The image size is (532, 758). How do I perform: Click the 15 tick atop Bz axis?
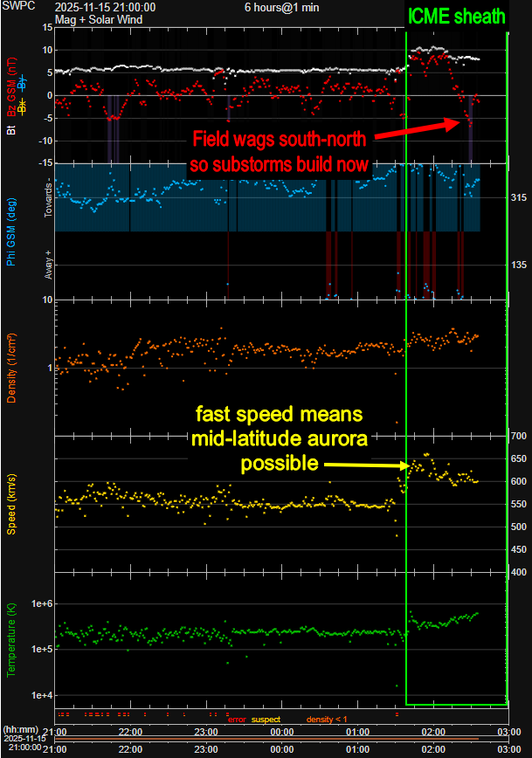pyautogui.click(x=47, y=28)
